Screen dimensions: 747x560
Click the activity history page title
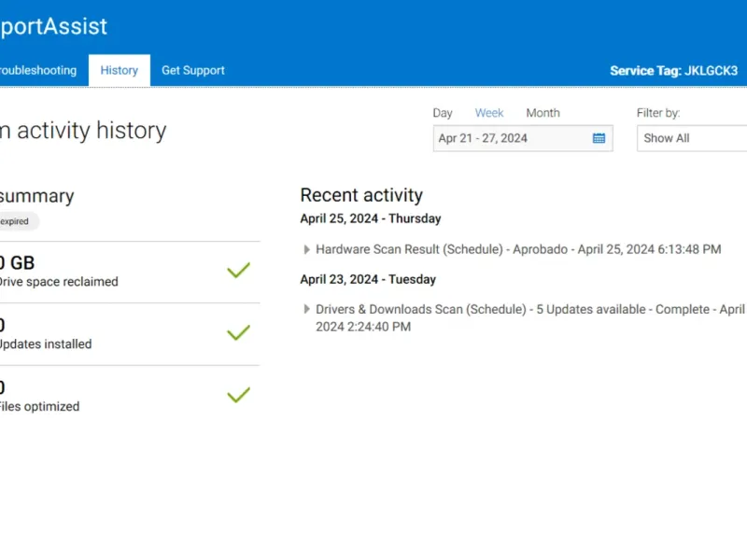pyautogui.click(x=83, y=131)
